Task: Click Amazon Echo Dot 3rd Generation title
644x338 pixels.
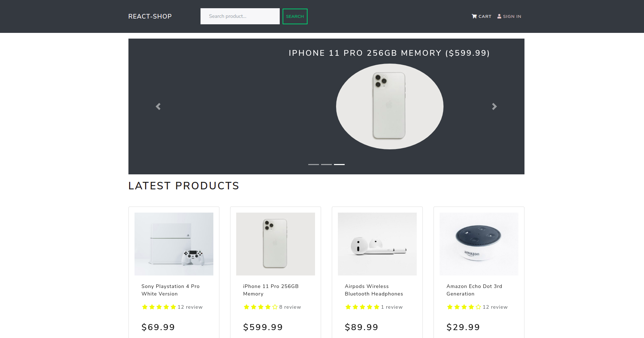Action: tap(474, 290)
